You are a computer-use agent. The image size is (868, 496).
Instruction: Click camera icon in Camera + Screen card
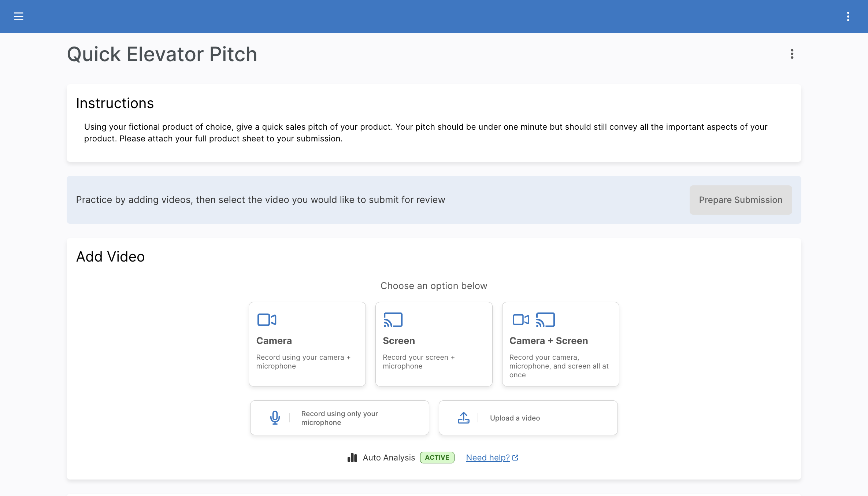[520, 320]
